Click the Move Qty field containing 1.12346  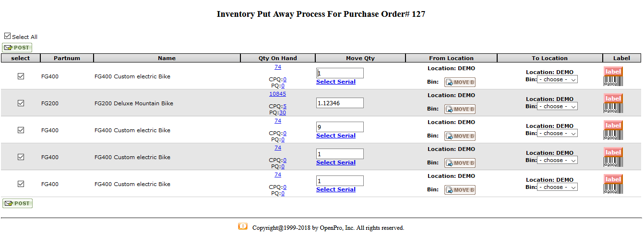click(340, 103)
